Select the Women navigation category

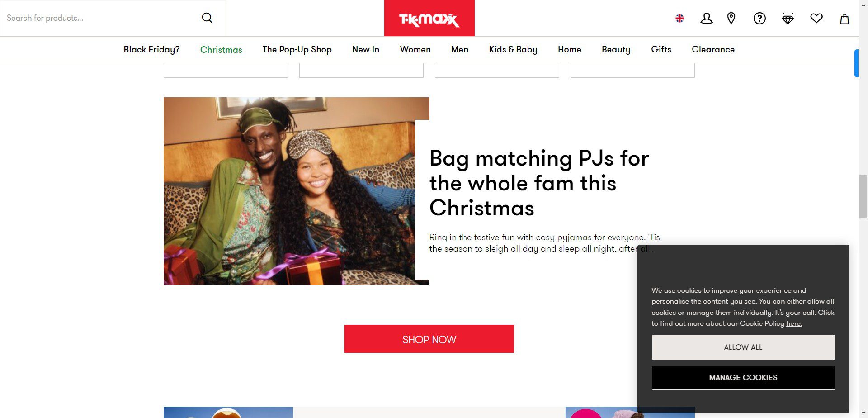click(415, 49)
